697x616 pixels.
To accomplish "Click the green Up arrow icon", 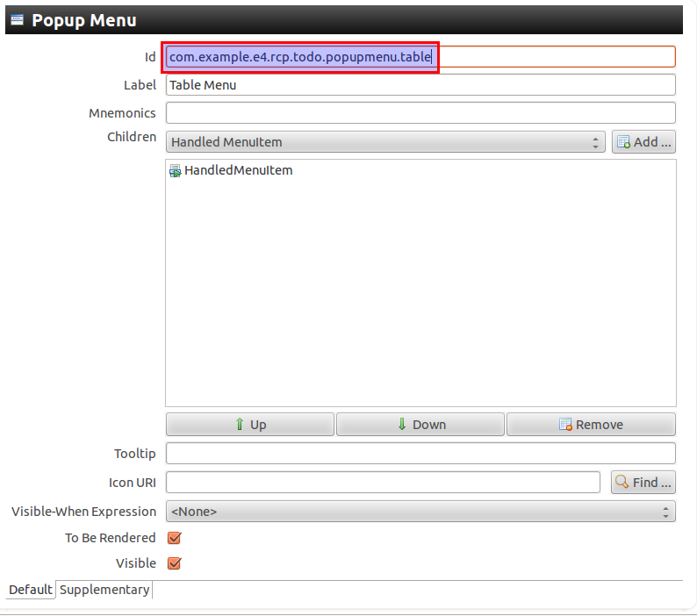I will pos(240,425).
